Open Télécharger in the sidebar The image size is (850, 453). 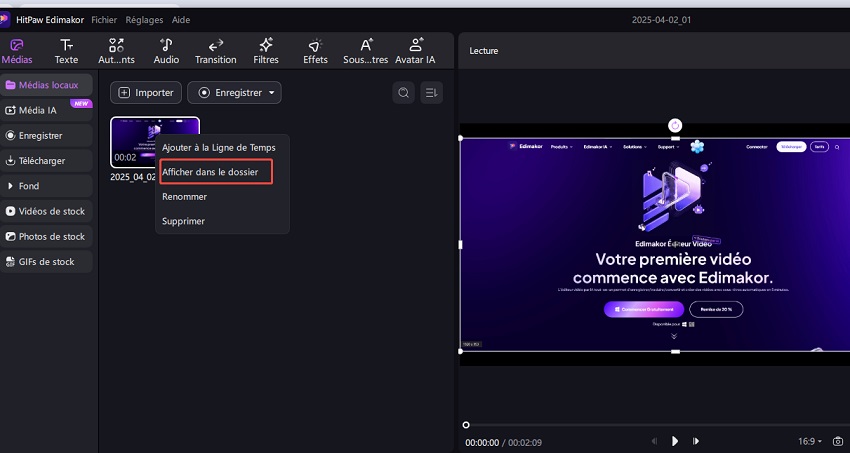tap(46, 161)
